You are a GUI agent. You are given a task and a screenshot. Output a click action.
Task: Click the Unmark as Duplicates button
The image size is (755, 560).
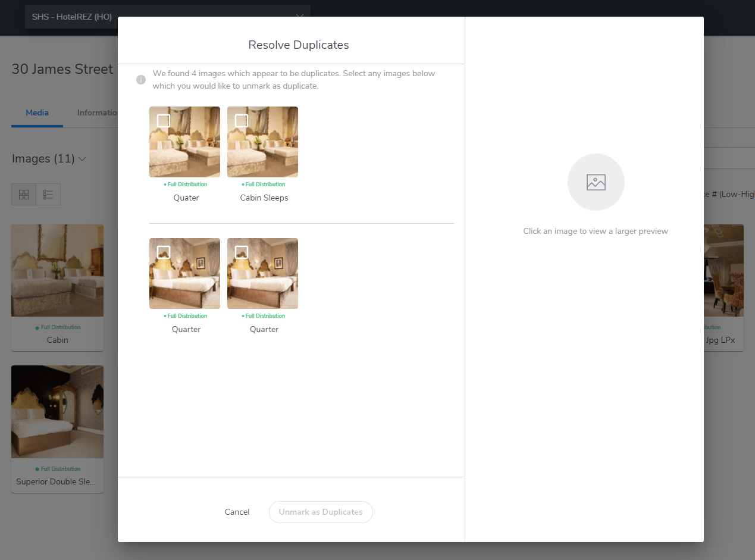[321, 512]
